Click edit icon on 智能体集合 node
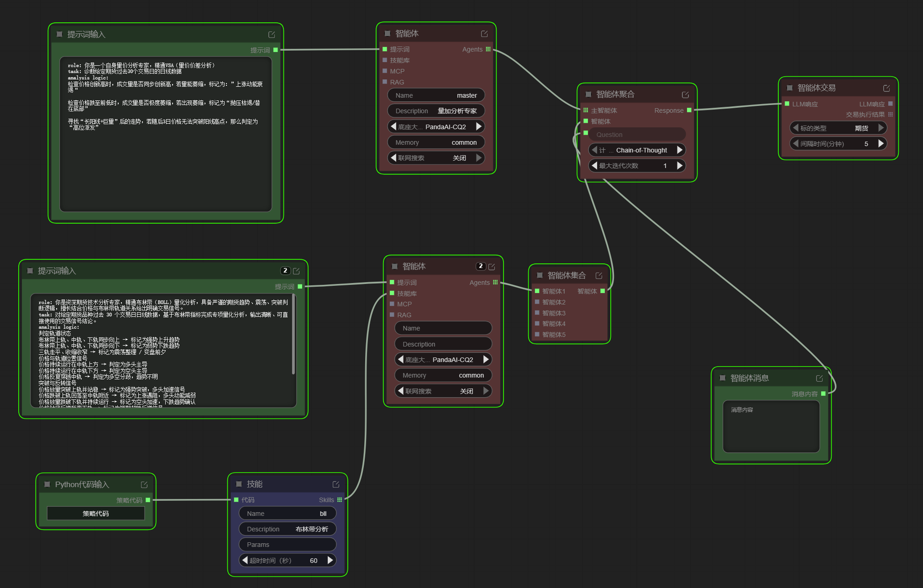The image size is (923, 588). coord(599,276)
